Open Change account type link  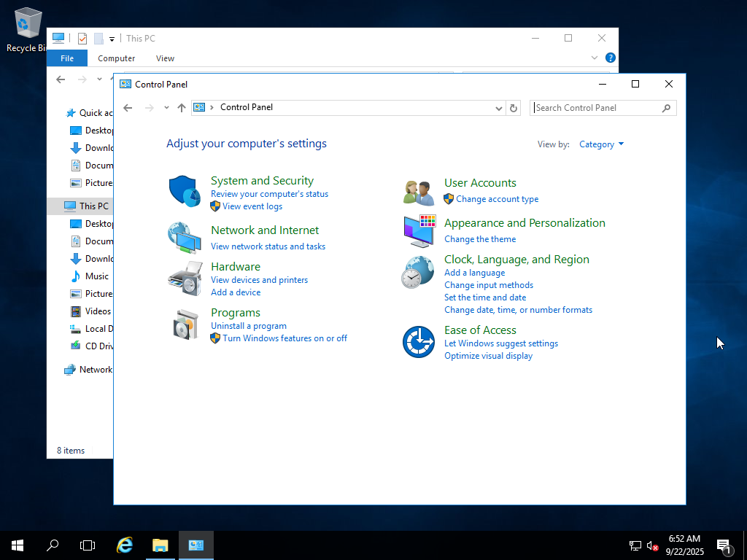click(497, 199)
